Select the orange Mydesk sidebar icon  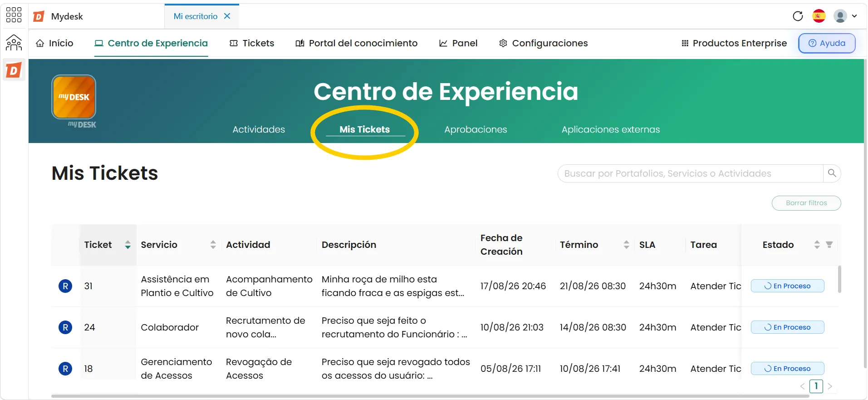coord(14,70)
